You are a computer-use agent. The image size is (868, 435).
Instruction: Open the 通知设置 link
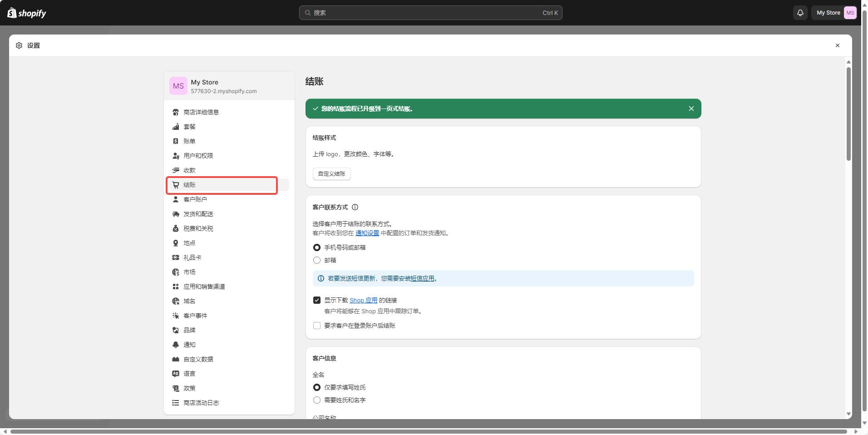tap(367, 233)
